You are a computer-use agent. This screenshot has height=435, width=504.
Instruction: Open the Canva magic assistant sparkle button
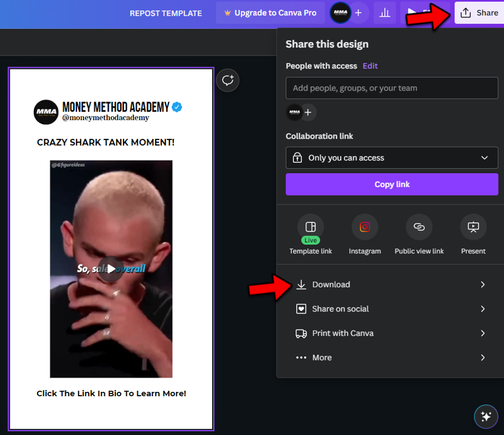485,416
